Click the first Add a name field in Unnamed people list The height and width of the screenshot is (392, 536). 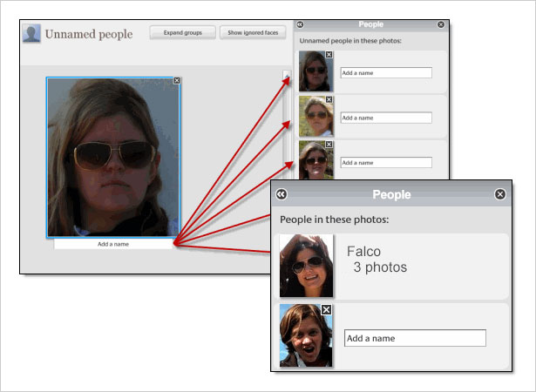click(x=386, y=73)
